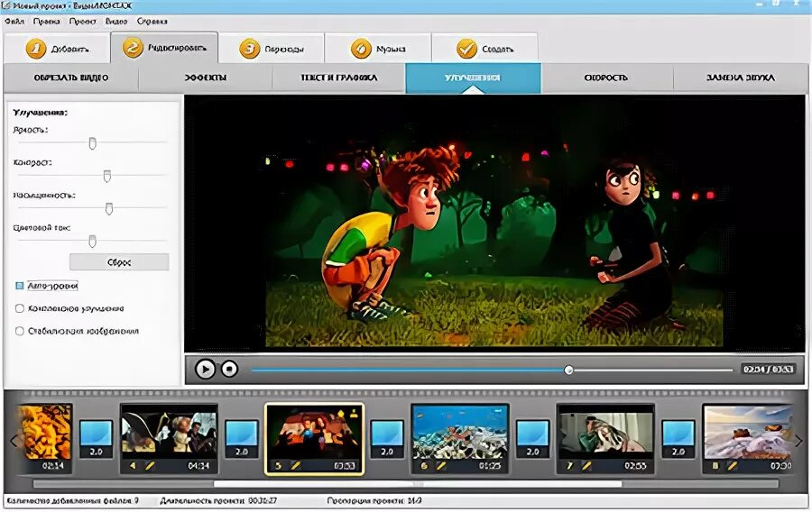The height and width of the screenshot is (512, 812).
Task: Go to step 2 Редактировать tab
Action: [x=164, y=48]
